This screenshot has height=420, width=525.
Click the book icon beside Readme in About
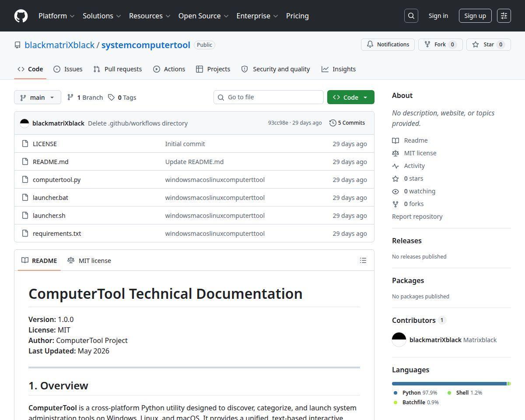(x=395, y=140)
